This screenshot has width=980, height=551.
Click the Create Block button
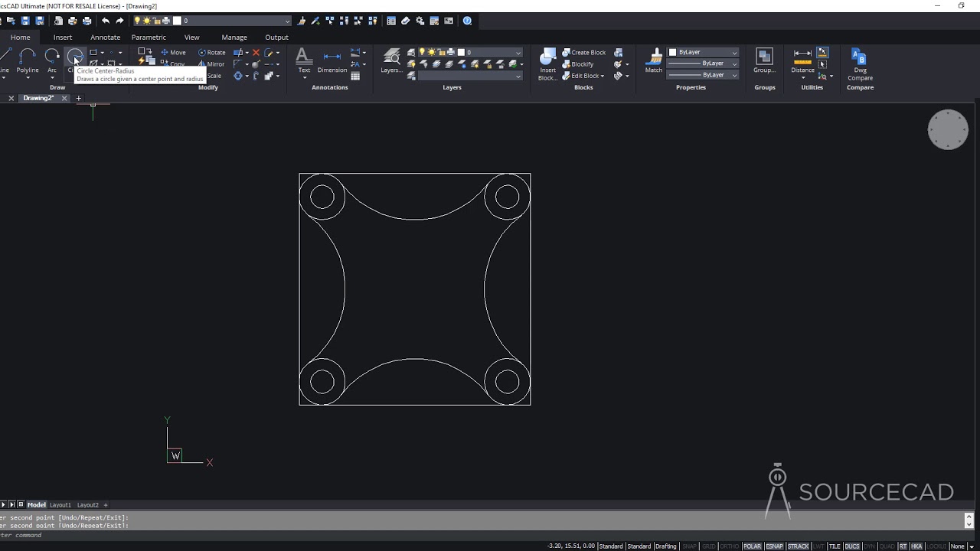[587, 53]
